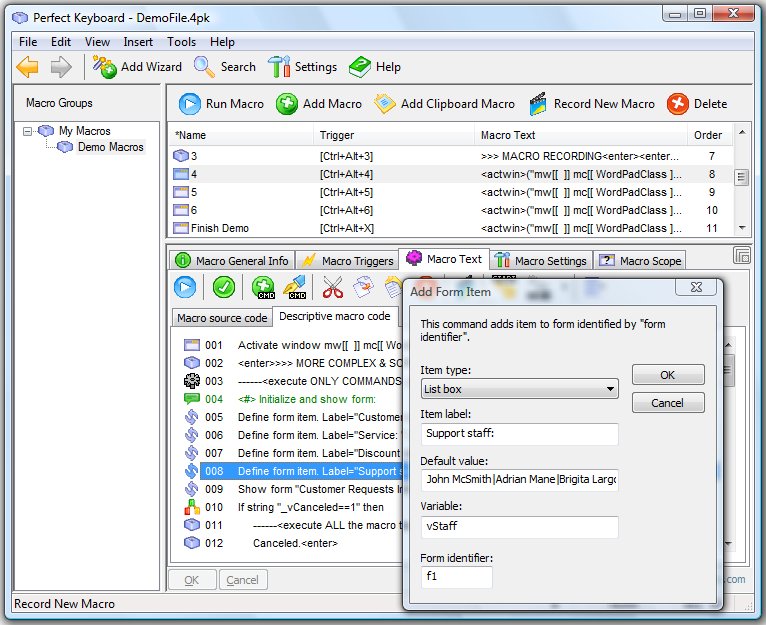Screen dimensions: 766x625
Task: Open the Item type combo box
Action: point(519,389)
